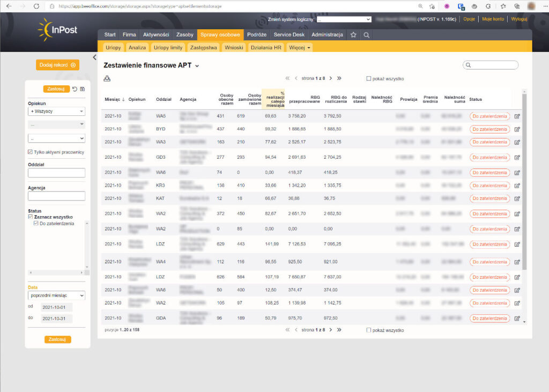Image resolution: width=549 pixels, height=392 pixels.
Task: Open the Opiekun '+ Wszyscy' dropdown
Action: click(56, 112)
